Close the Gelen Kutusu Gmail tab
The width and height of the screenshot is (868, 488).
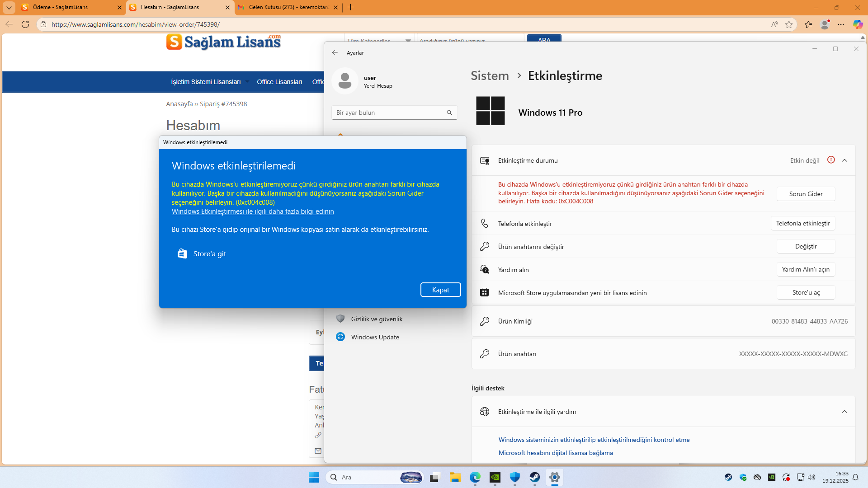335,7
